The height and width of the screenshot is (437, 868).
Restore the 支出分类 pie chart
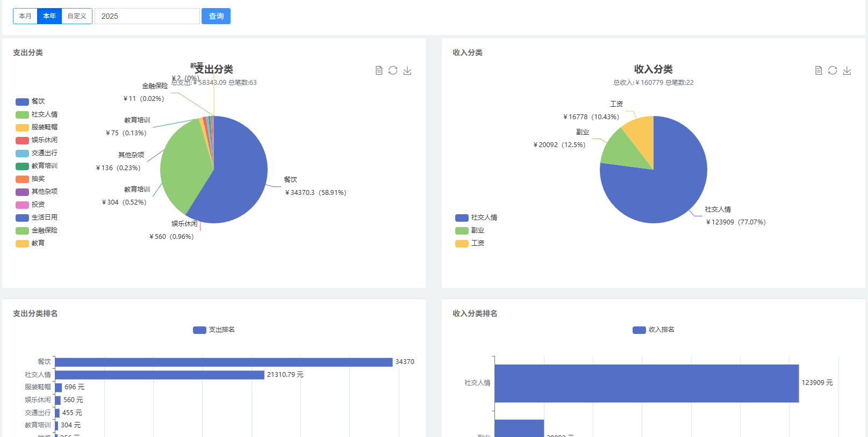click(393, 70)
